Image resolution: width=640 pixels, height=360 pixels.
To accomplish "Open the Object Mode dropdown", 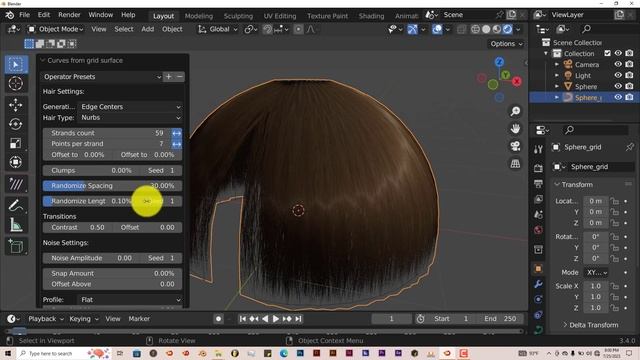I will click(x=55, y=29).
